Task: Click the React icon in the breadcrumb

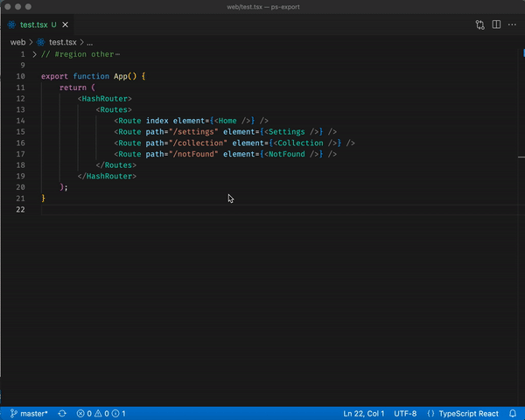Action: click(x=40, y=43)
